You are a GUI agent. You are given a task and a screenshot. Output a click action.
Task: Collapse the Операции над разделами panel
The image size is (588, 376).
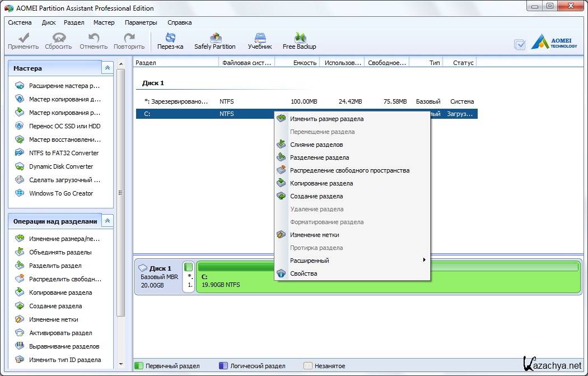[x=107, y=221]
